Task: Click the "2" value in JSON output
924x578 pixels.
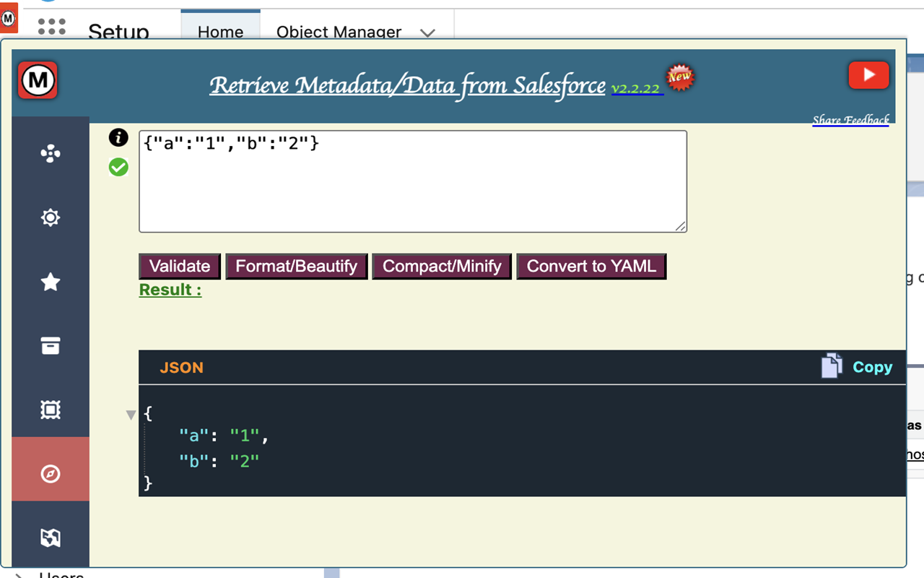Action: point(245,460)
